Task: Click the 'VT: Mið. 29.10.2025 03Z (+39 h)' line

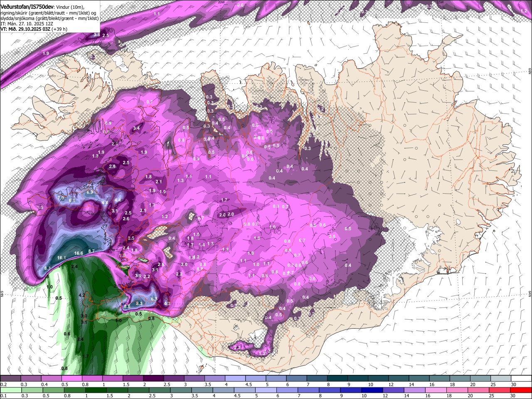Action: [x=34, y=29]
